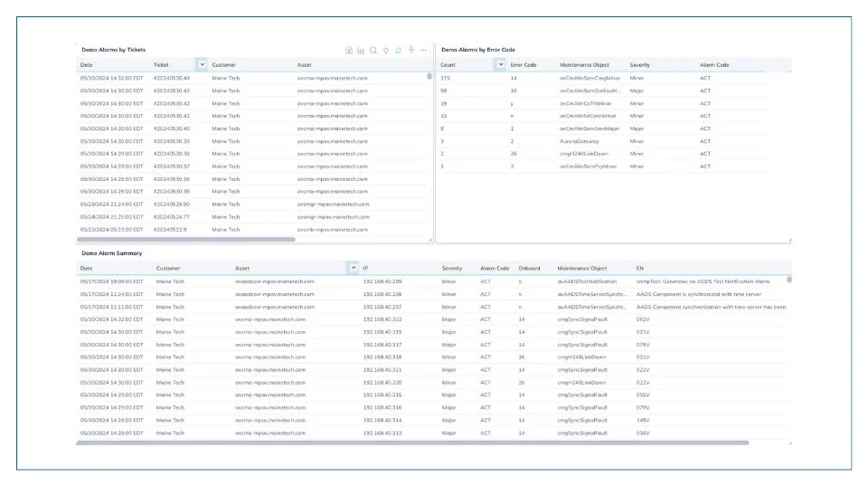Image resolution: width=868 pixels, height=486 pixels.
Task: Click vertical scrollbar thumb in Tickets table
Action: (x=429, y=76)
